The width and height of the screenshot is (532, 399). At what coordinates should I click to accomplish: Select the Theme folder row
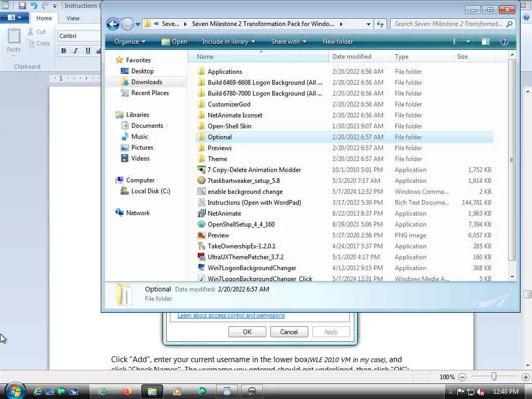tap(344, 159)
